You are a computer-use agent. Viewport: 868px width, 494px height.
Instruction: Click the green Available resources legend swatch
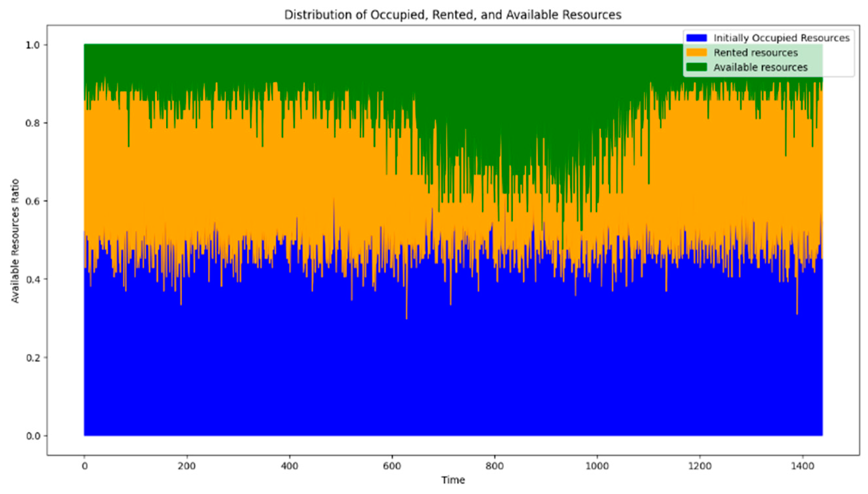click(696, 67)
